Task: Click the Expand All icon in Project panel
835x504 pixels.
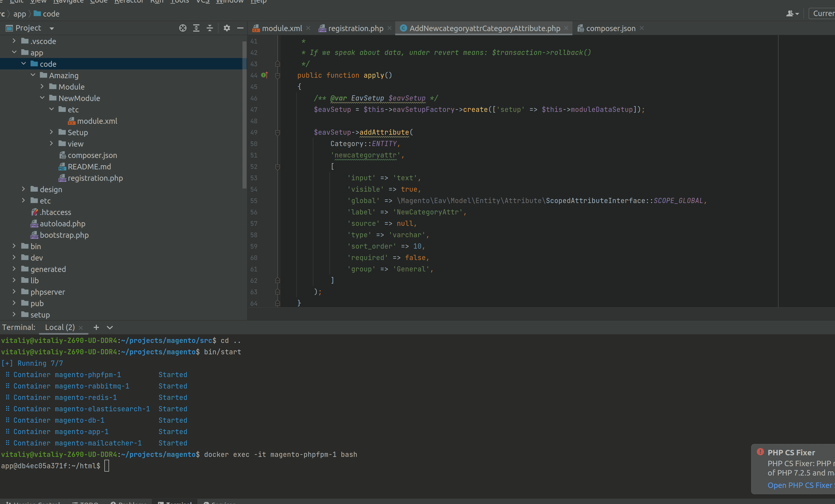Action: (x=196, y=28)
